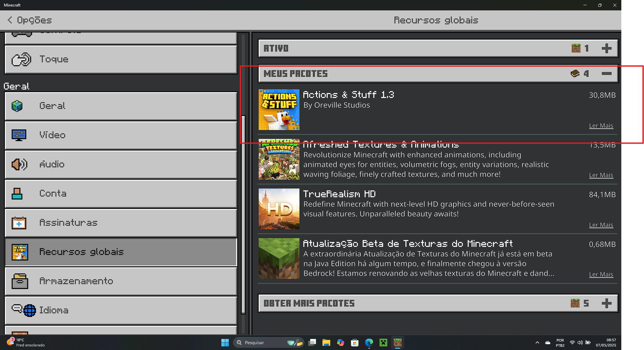Select the Actions & Stuff pack thumbnail
Screen dimensions: 644x350
coord(279,110)
